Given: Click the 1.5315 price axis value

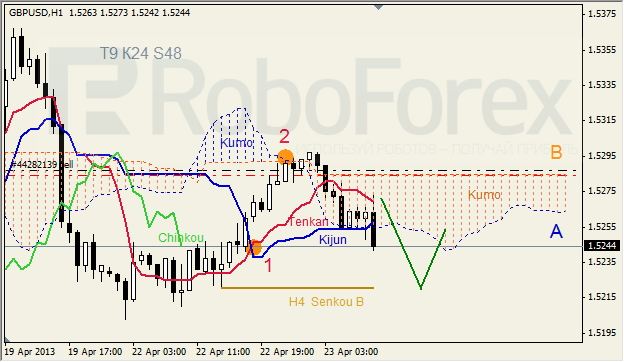Looking at the screenshot, I should pos(602,120).
